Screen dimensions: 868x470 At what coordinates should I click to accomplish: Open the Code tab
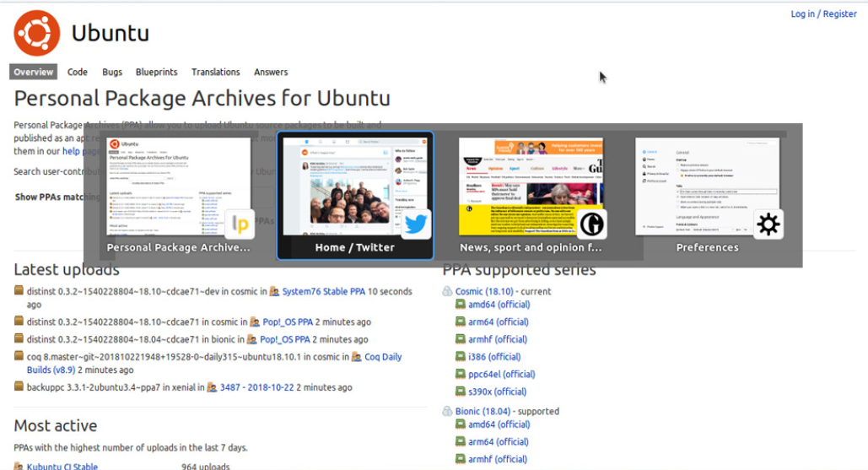78,73
